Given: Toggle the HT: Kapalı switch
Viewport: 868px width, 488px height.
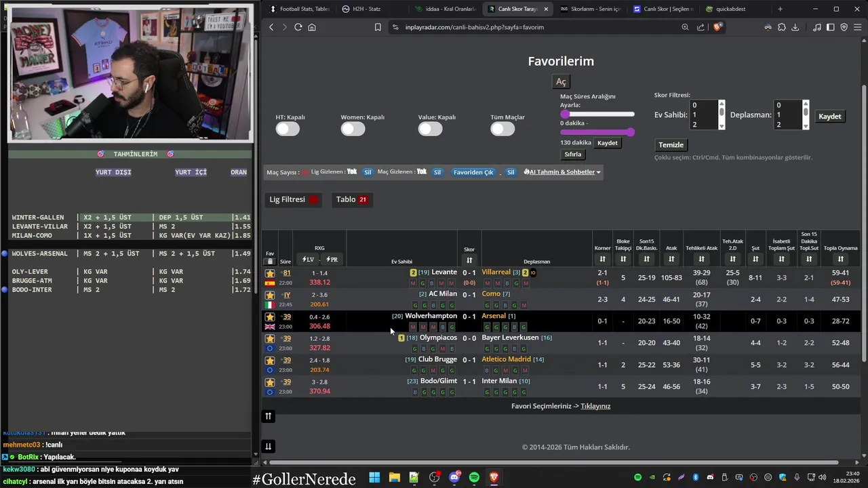Looking at the screenshot, I should [x=288, y=129].
